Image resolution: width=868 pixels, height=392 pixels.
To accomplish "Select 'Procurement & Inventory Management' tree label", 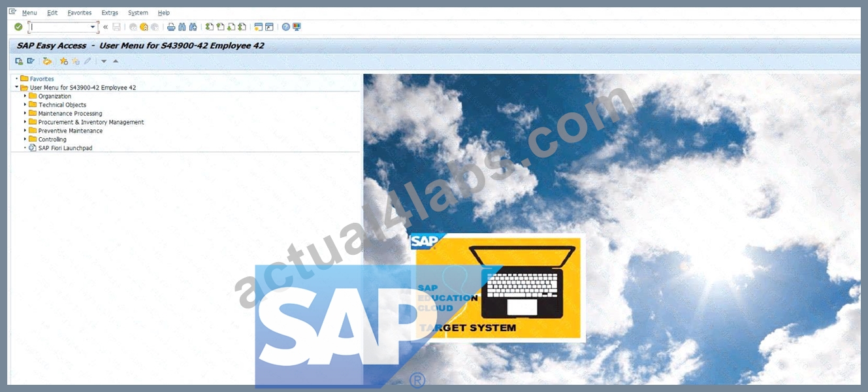I will coord(91,122).
